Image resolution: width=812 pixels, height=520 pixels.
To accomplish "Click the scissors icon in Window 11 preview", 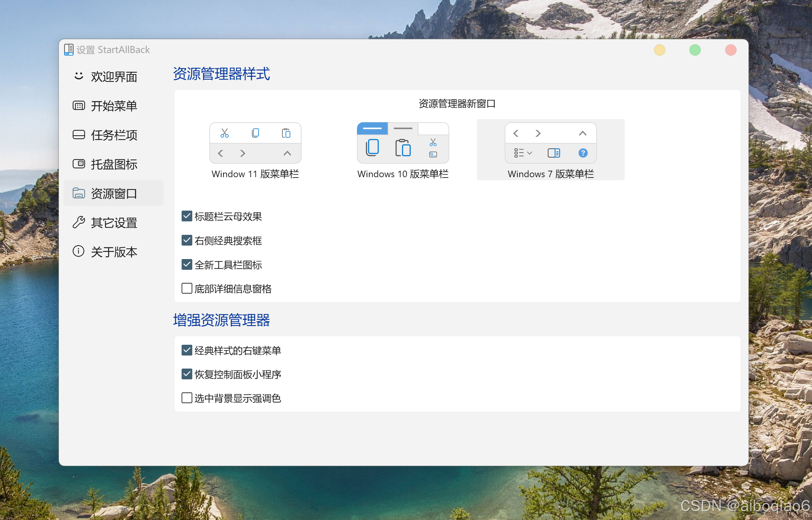I will (x=225, y=133).
